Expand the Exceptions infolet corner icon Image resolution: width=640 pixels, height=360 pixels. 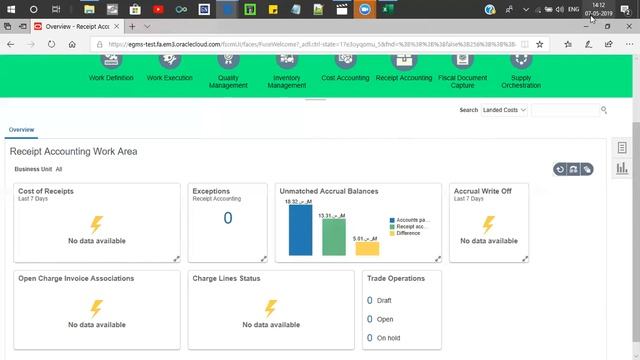coord(264,259)
